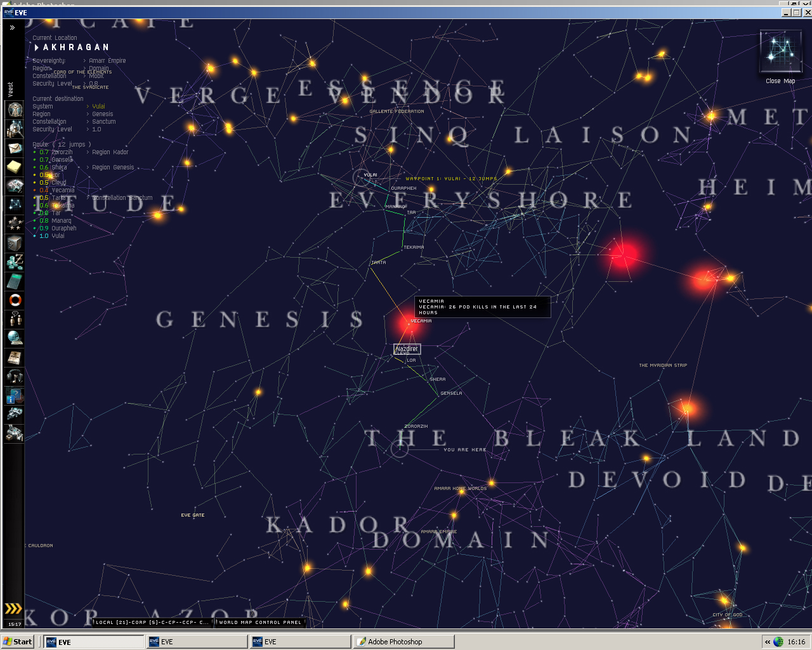
Task: Select the active EVE taskbar button
Action: click(x=95, y=642)
